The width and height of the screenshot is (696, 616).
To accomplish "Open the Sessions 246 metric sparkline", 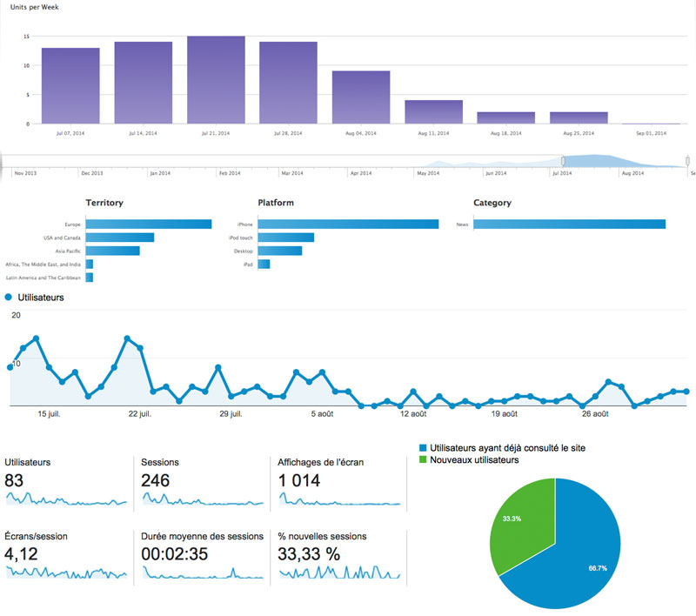I will point(203,499).
